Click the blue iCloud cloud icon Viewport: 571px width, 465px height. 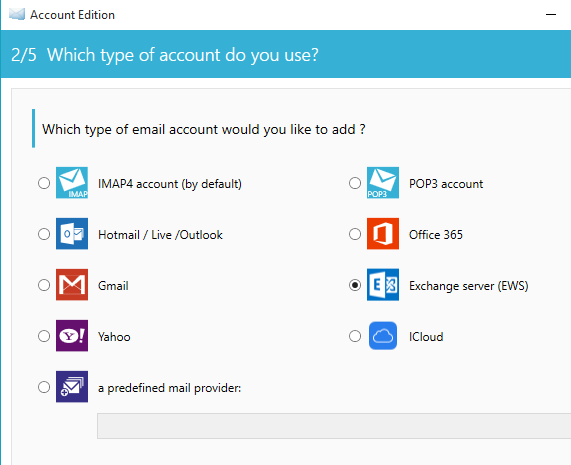click(x=383, y=336)
